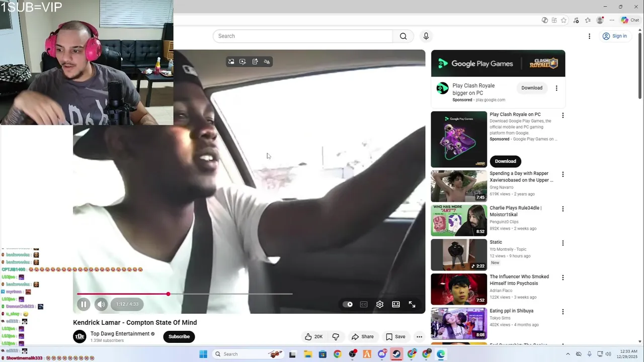Open Google Play Games Clash Royale banner
The height and width of the screenshot is (362, 644).
point(498,63)
